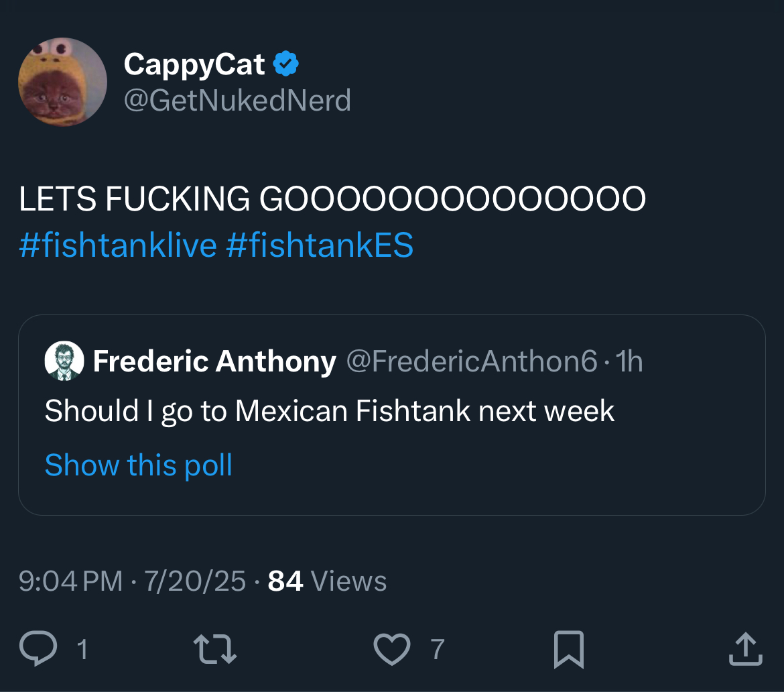
Task: Click Show this poll link
Action: 139,465
